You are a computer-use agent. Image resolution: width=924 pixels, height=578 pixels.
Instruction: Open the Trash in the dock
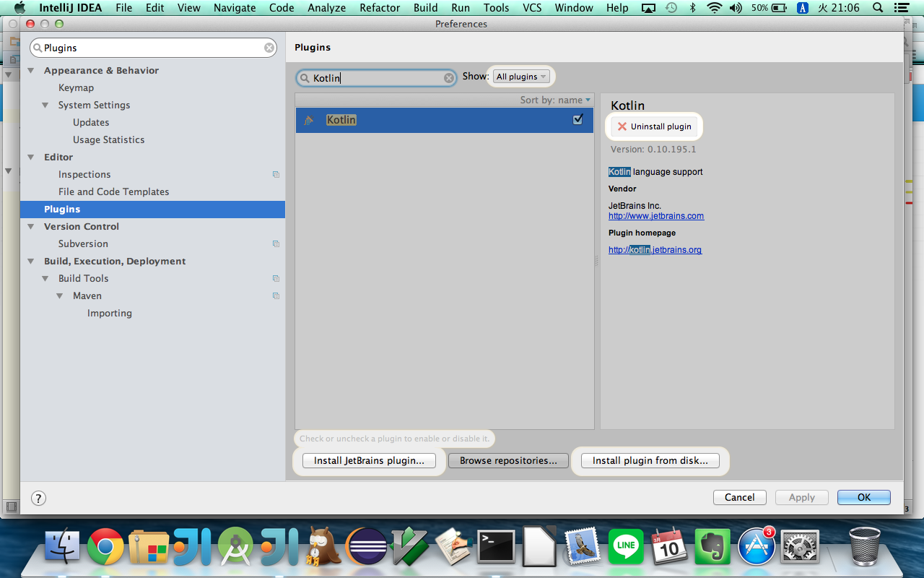tap(864, 547)
